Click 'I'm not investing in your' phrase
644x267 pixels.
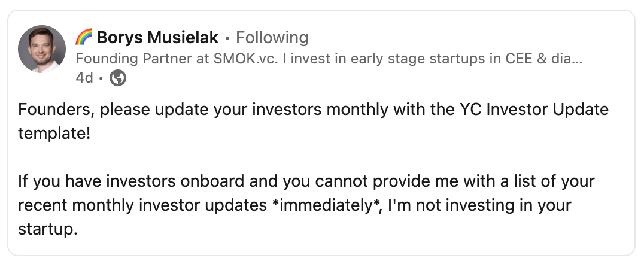coord(479,205)
